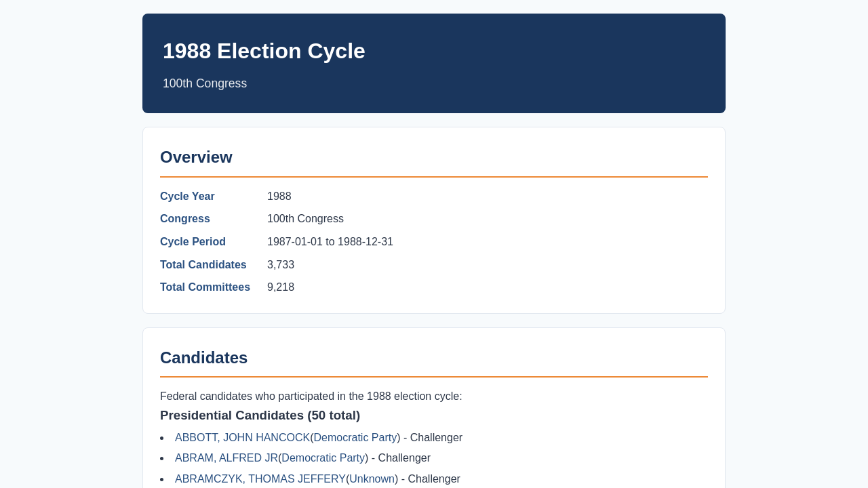Click the 9,218 total committees value
This screenshot has width=868, height=488.
[281, 287]
